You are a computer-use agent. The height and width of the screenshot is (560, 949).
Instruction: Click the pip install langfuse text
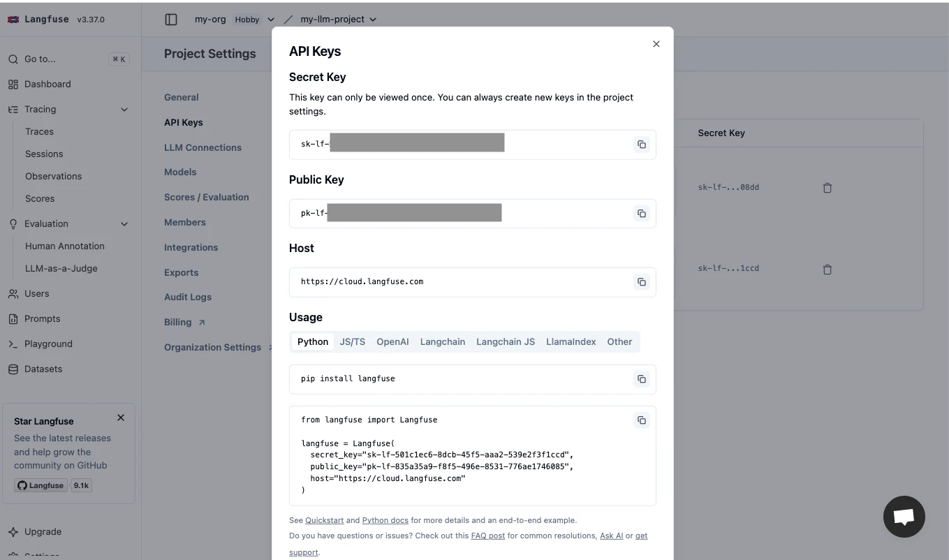click(x=348, y=379)
